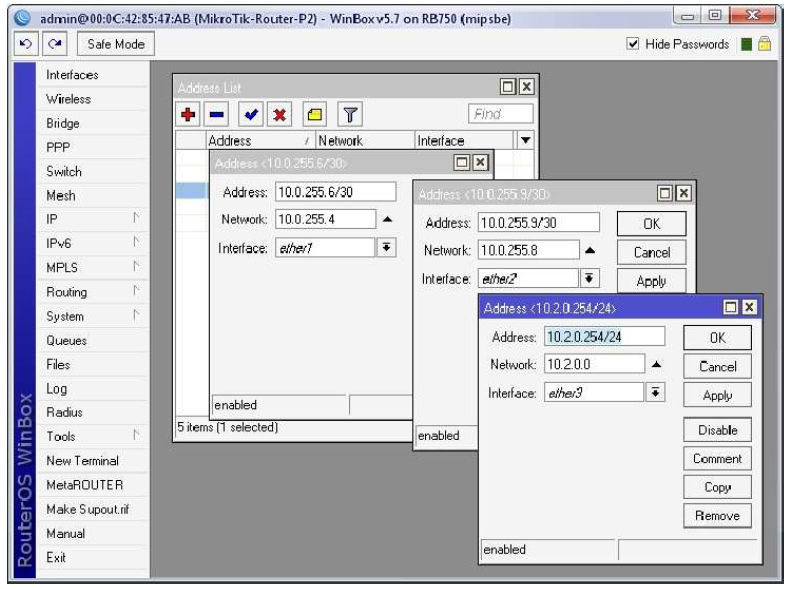Collapse Network field arrow next to 10.0.255.4
791x589 pixels.
(x=387, y=219)
